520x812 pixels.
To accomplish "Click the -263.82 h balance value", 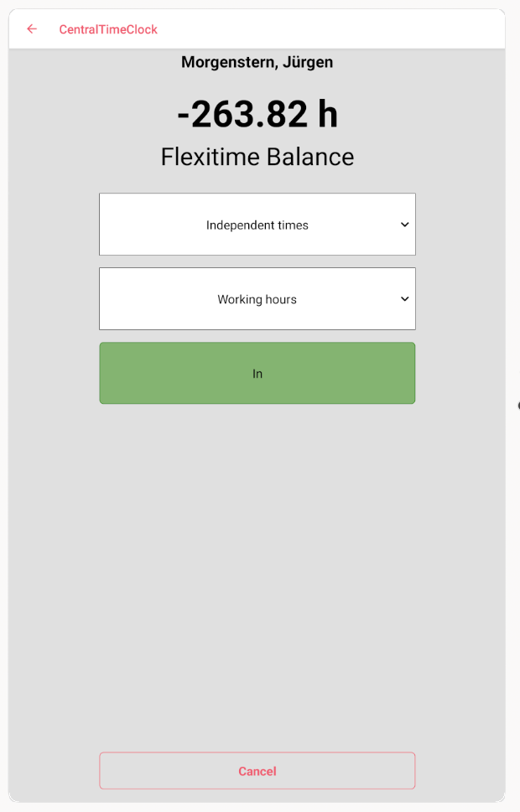I will [x=257, y=114].
